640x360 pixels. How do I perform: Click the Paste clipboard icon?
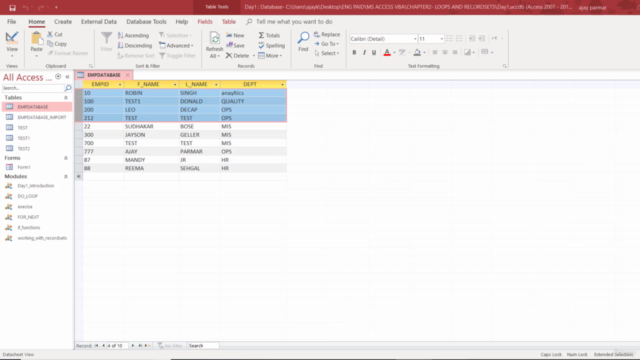(36, 39)
